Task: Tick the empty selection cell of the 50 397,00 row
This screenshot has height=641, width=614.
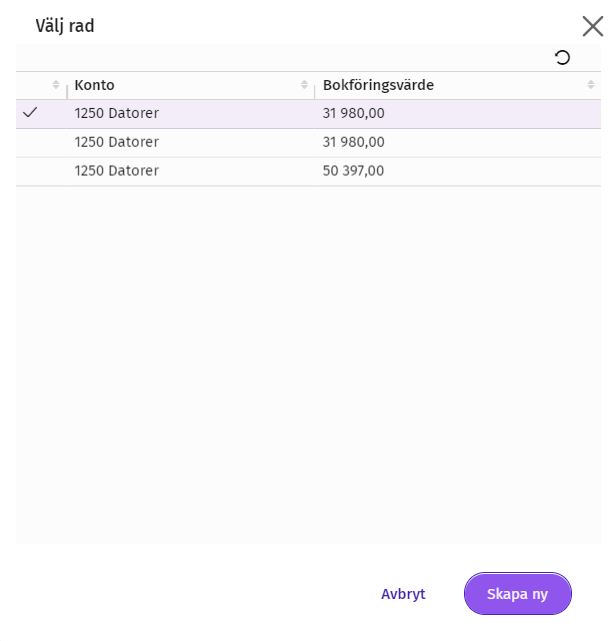Action: click(41, 171)
